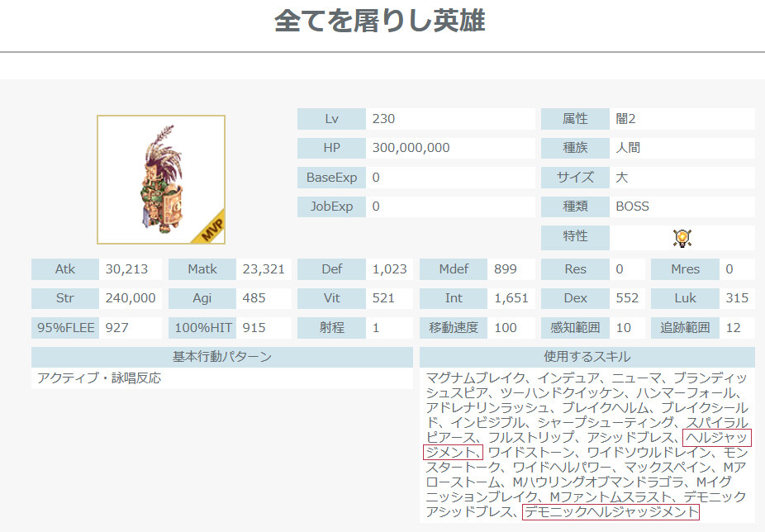Click the gold MVP badge ribbon
Screen dimensions: 765x532
coord(211,227)
